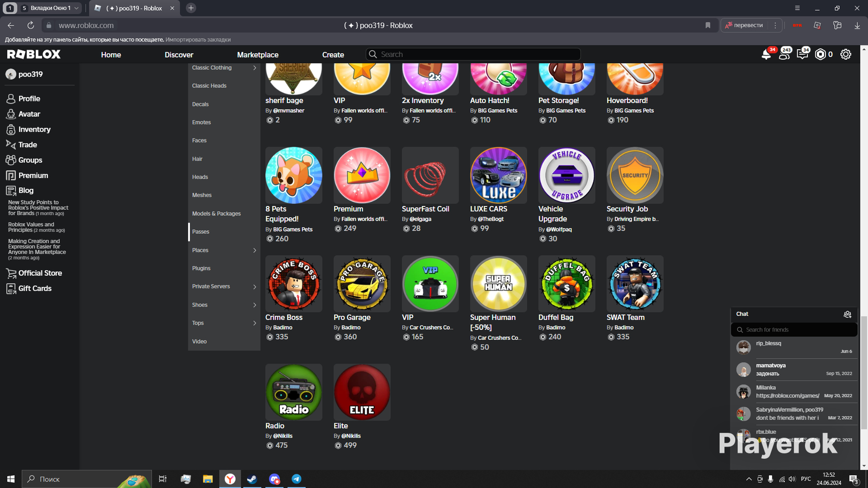The image size is (868, 488).
Task: Open the chat friends-group icon
Action: click(847, 314)
